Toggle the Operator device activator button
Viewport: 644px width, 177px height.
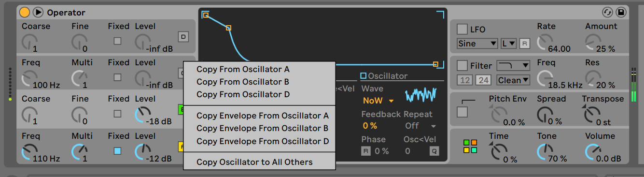[24, 12]
